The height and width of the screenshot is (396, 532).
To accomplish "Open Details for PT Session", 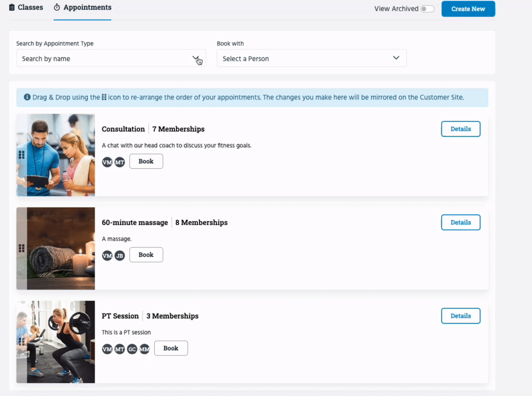I will [460, 316].
